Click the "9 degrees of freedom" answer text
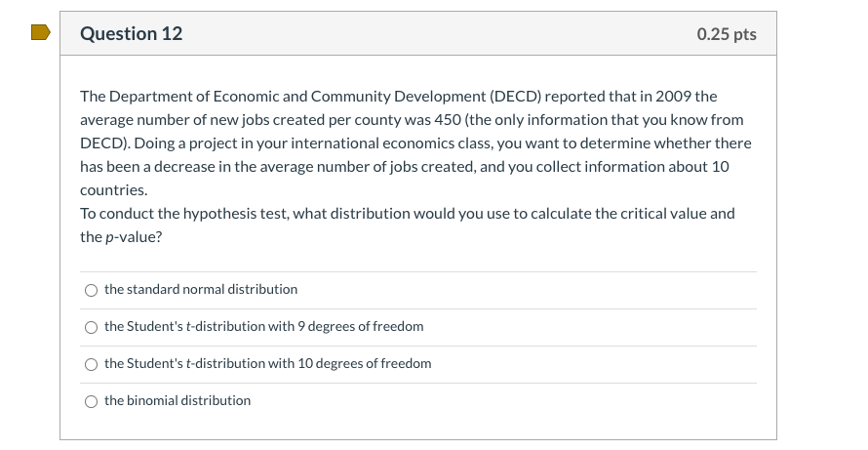The width and height of the screenshot is (868, 450). (362, 327)
